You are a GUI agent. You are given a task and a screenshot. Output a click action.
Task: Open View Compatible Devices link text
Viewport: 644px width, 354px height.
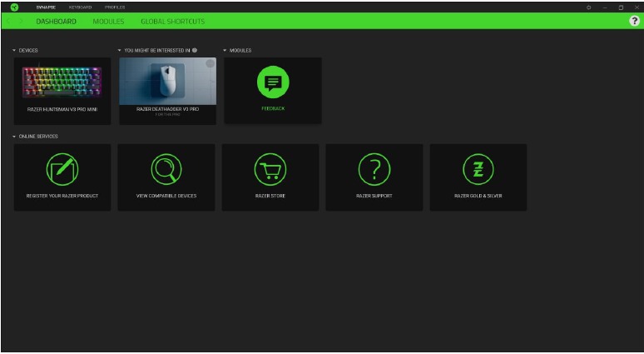166,196
